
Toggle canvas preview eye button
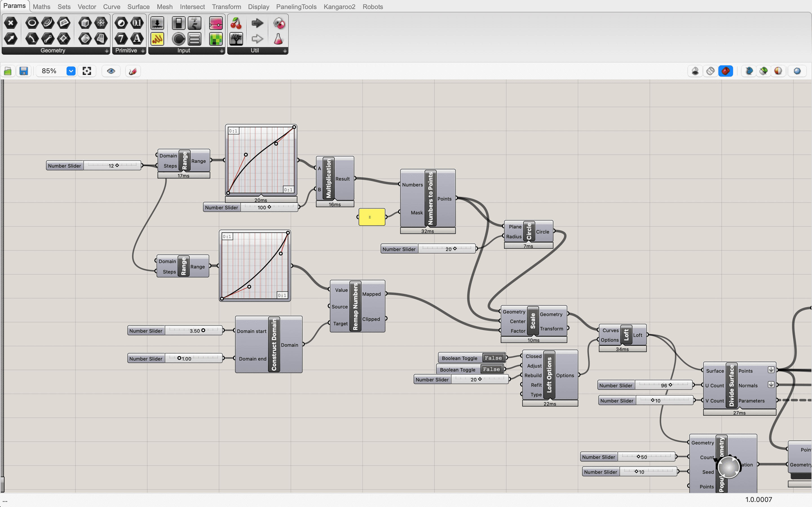click(x=111, y=71)
